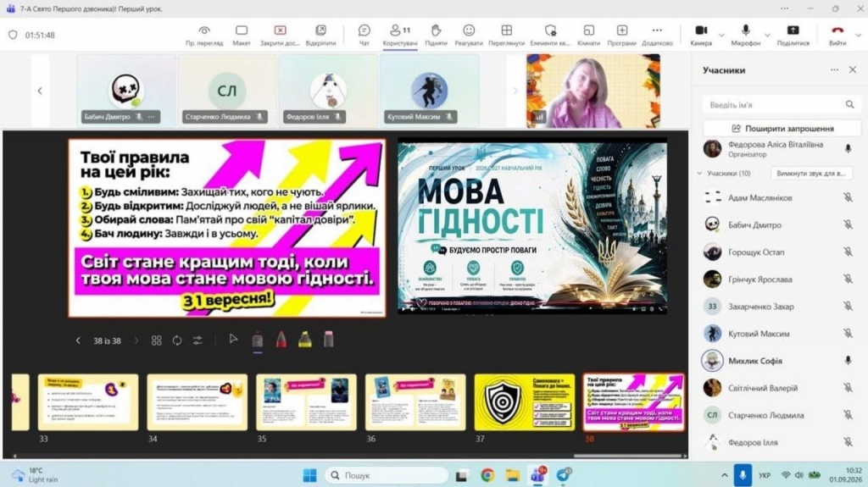Screen dimensions: 868x487
Task: Go to next slide arrow
Action: tap(136, 340)
